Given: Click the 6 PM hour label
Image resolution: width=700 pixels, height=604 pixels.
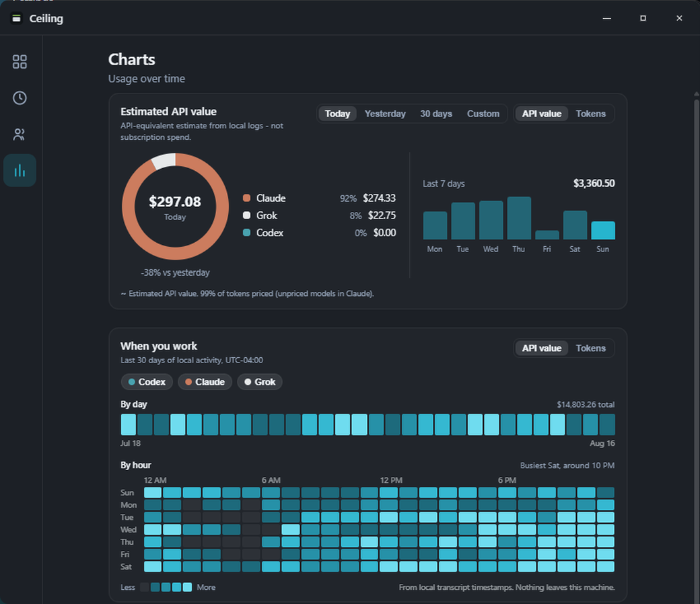Looking at the screenshot, I should tap(507, 480).
